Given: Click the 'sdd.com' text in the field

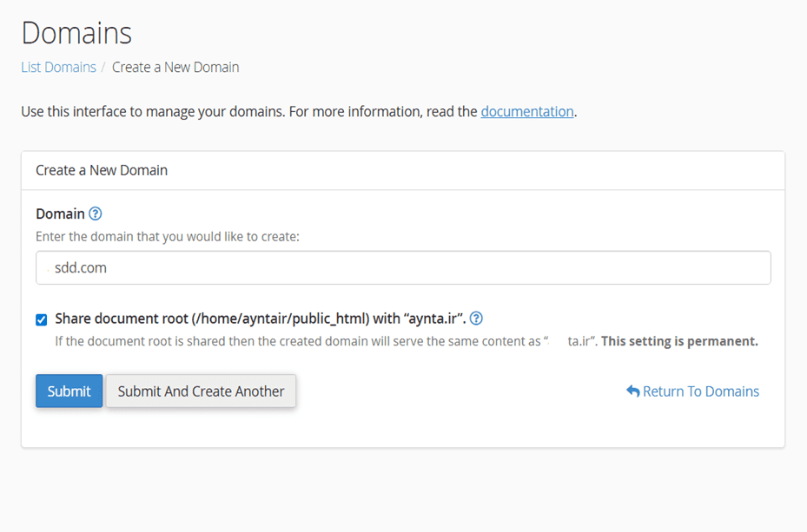Looking at the screenshot, I should pos(80,268).
